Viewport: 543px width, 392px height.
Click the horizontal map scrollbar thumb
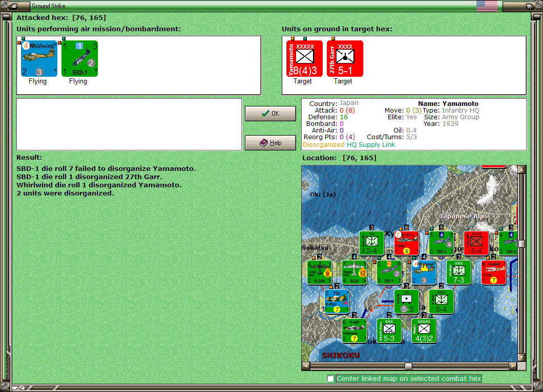click(409, 366)
